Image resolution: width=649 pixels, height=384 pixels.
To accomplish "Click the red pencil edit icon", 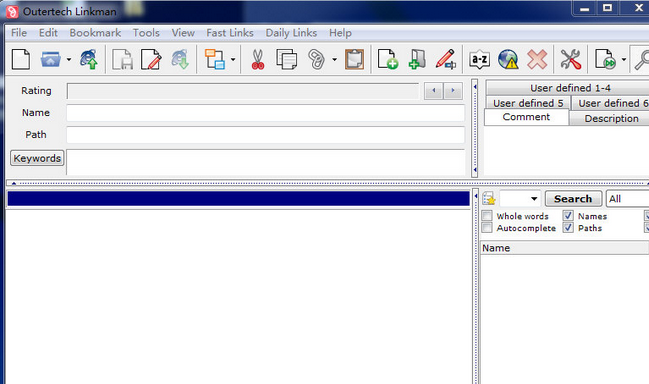I will click(446, 60).
